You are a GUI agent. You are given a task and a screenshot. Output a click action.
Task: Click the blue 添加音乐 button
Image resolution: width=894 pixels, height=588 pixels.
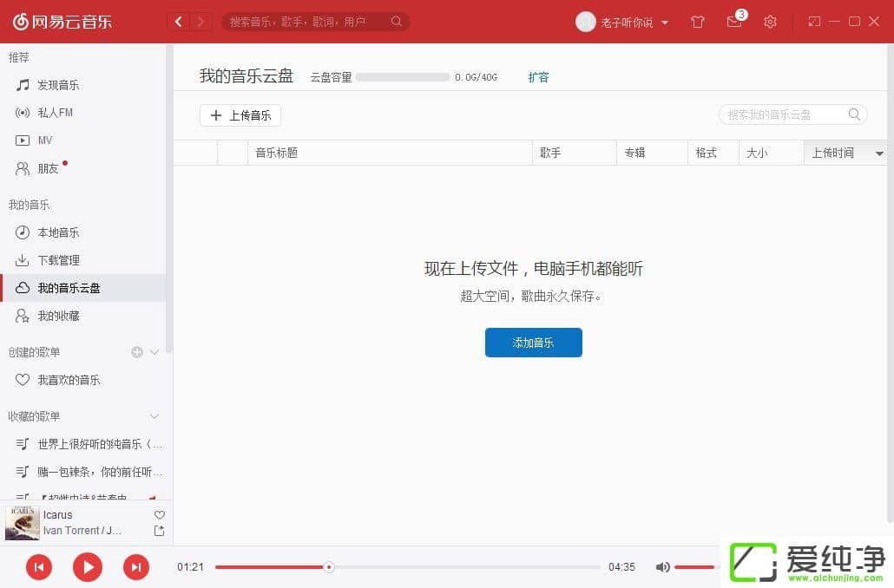tap(533, 343)
